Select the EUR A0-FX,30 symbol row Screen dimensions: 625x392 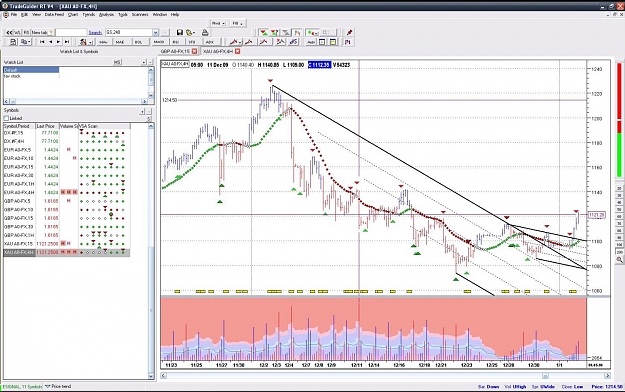(67, 175)
